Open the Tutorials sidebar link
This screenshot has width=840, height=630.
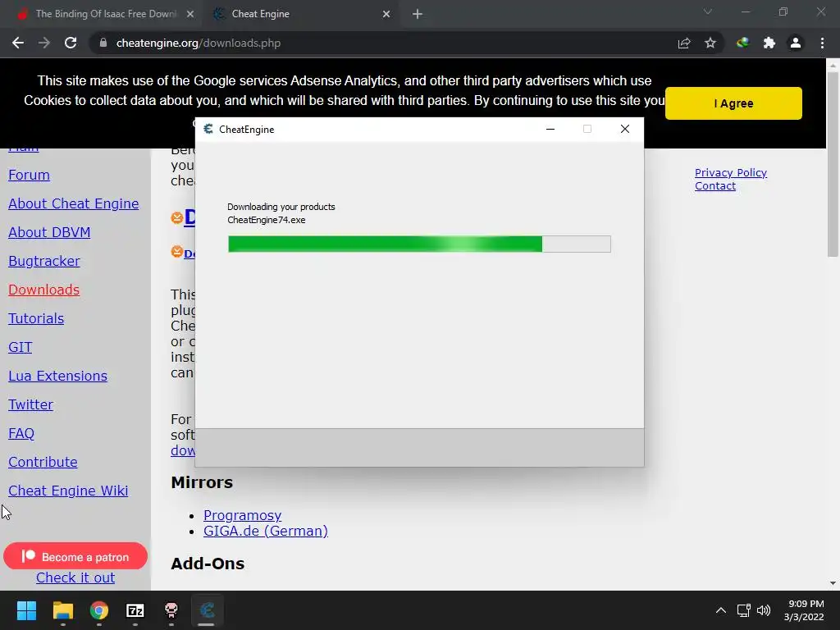[x=36, y=318]
